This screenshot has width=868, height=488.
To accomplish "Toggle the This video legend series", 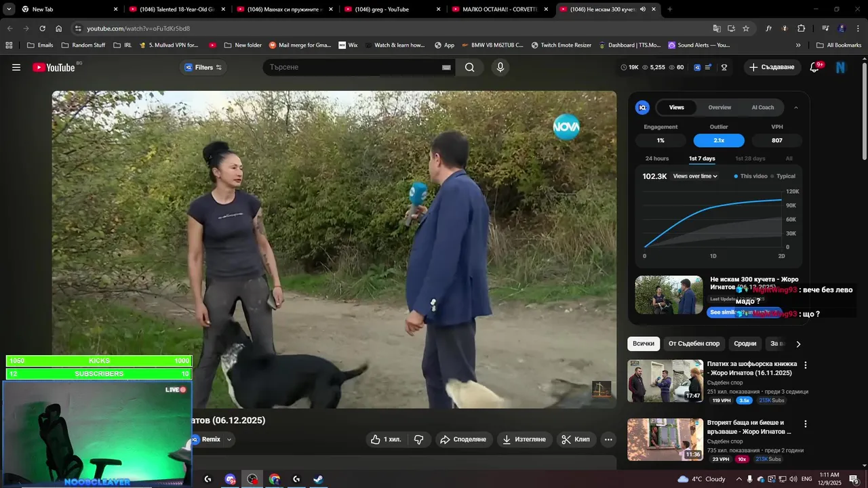I will 751,176.
